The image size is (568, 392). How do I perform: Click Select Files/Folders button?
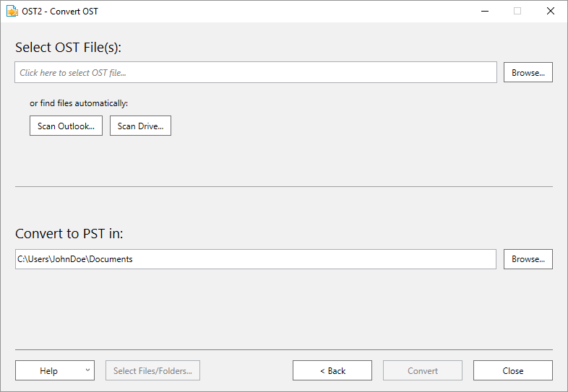click(x=152, y=370)
